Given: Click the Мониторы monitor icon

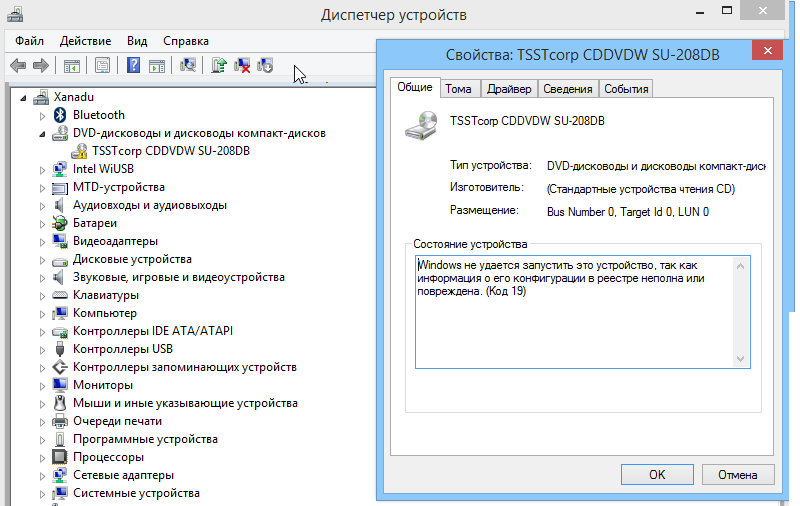Looking at the screenshot, I should pyautogui.click(x=60, y=385).
